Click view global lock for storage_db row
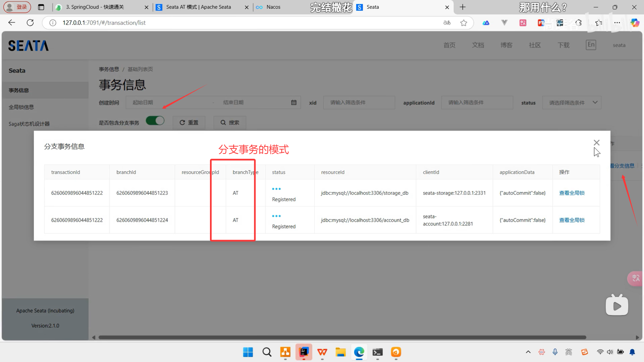This screenshot has width=644, height=362. click(x=572, y=193)
